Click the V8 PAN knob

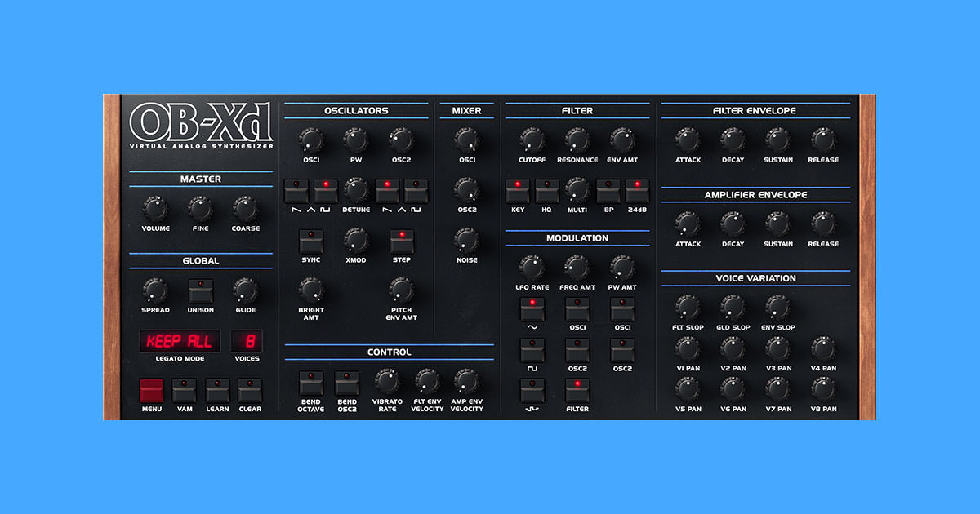click(824, 389)
